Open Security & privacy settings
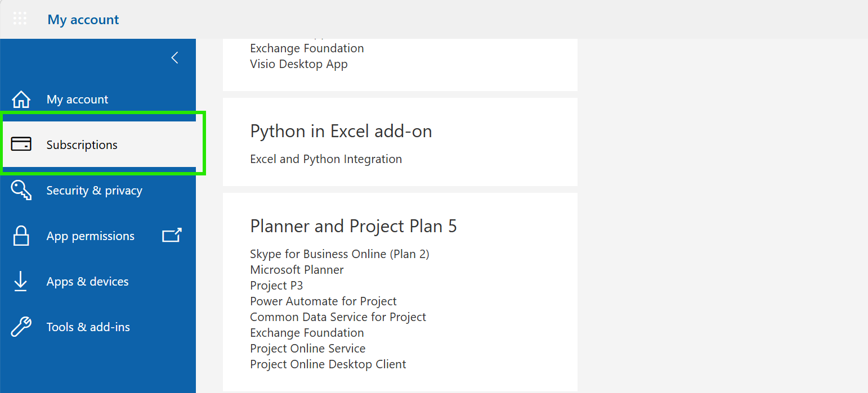The width and height of the screenshot is (868, 393). [98, 191]
